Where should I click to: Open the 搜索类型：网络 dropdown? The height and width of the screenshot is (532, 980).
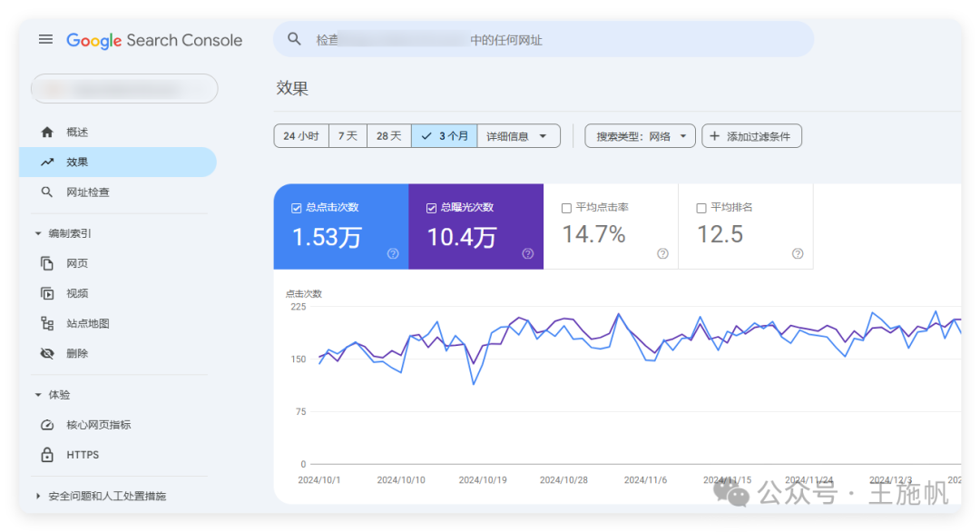click(640, 135)
